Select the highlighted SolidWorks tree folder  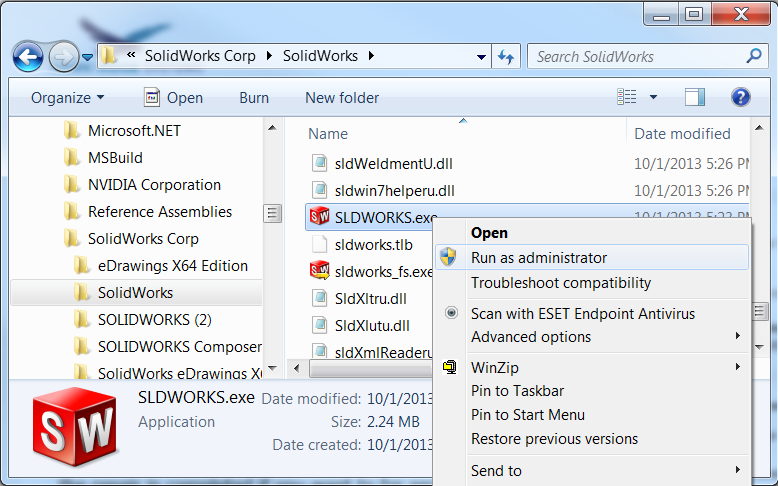point(136,293)
